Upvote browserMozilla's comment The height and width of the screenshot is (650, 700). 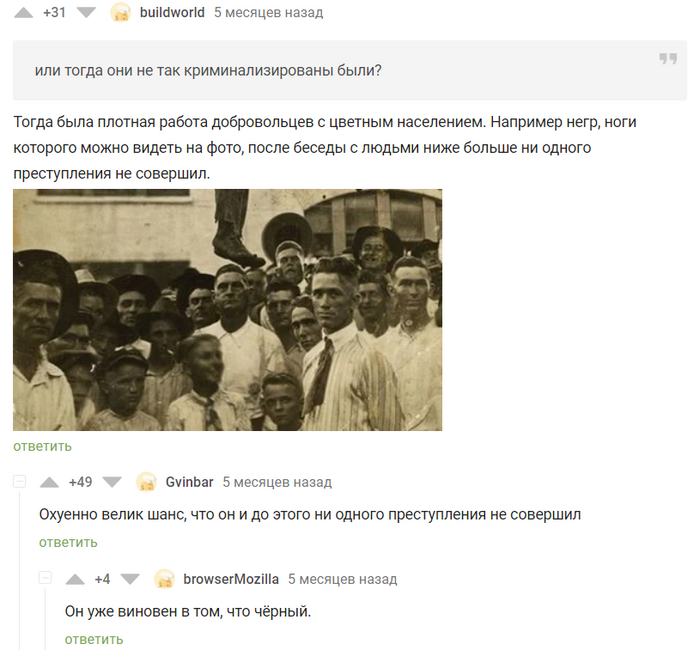click(x=75, y=579)
